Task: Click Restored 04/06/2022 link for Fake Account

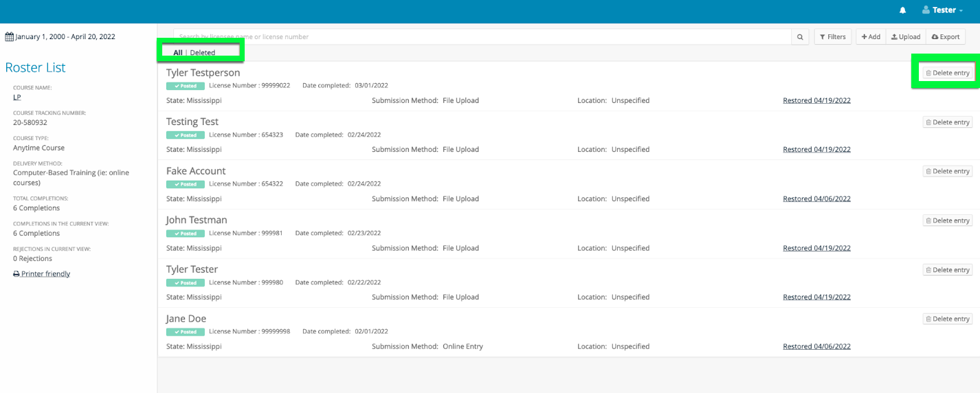Action: point(816,199)
